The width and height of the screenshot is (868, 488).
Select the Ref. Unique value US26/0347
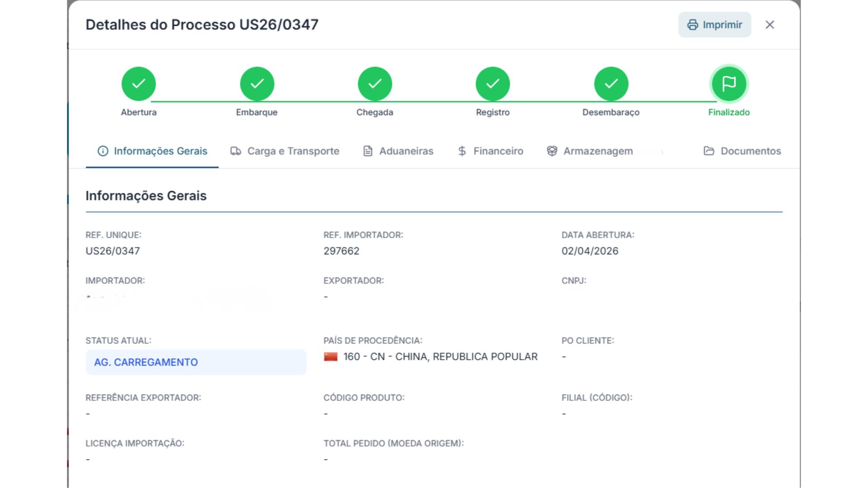point(113,251)
